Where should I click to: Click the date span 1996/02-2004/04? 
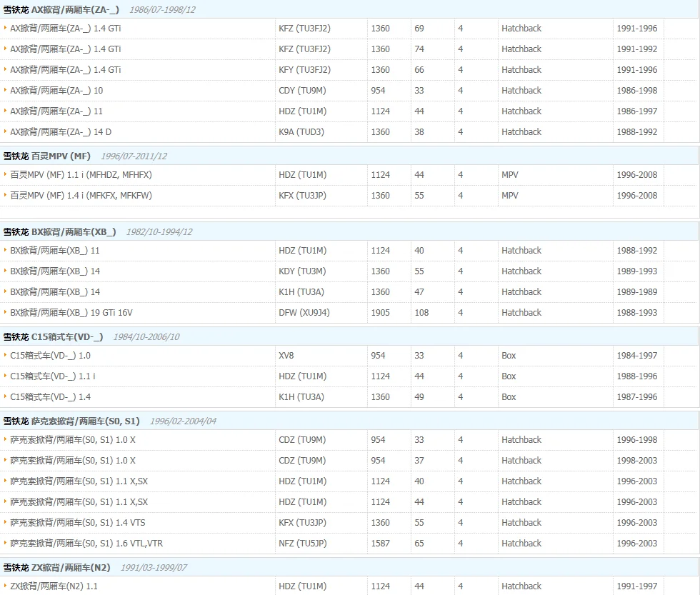(183, 421)
